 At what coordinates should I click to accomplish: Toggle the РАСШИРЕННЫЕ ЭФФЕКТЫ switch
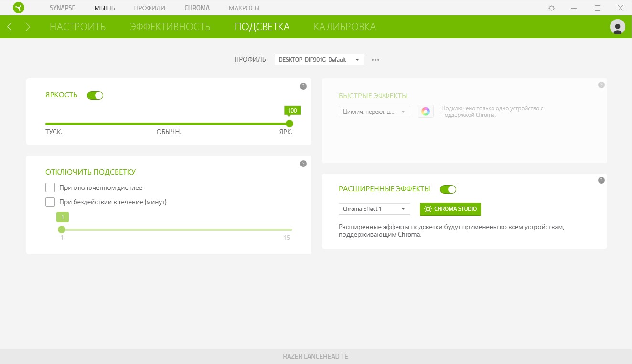click(448, 189)
